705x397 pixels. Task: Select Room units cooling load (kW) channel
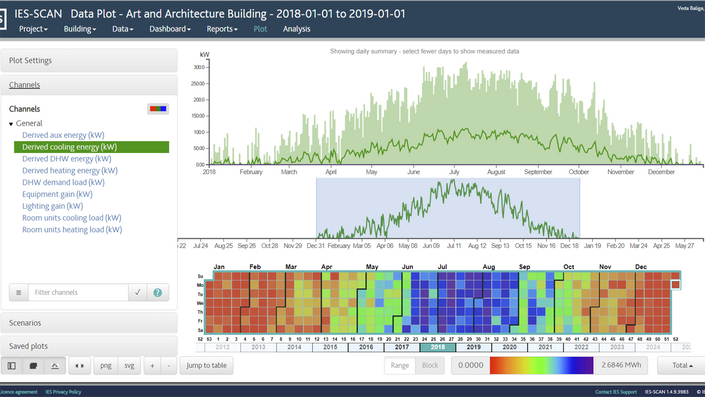tap(72, 218)
